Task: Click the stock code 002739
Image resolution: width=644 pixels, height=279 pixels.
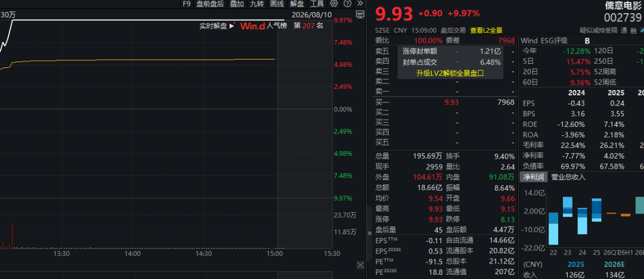Action: 623,18
